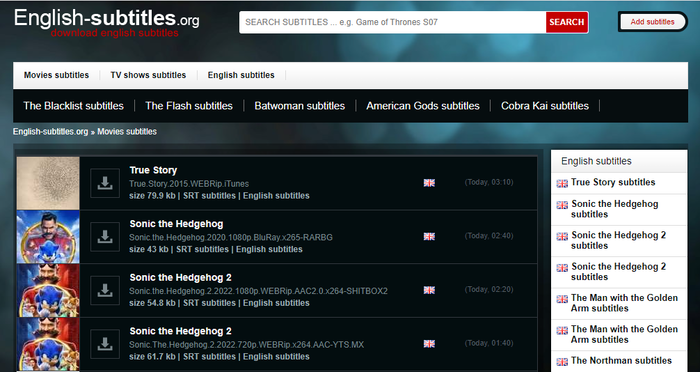This screenshot has width=700, height=372.
Task: Open The Northman subtitles sidebar link
Action: (x=621, y=360)
